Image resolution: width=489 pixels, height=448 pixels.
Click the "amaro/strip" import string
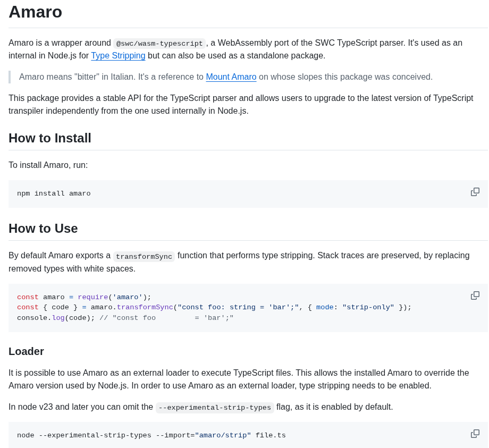(x=223, y=435)
